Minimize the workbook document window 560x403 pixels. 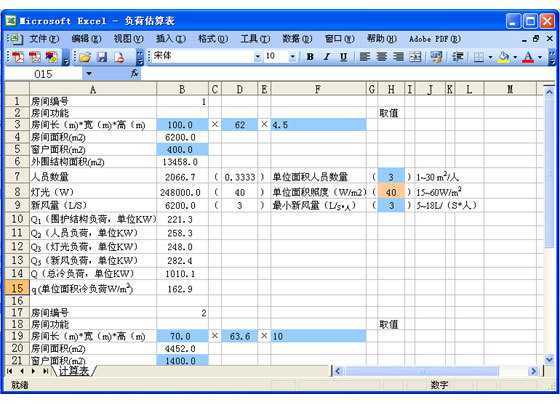(x=524, y=39)
